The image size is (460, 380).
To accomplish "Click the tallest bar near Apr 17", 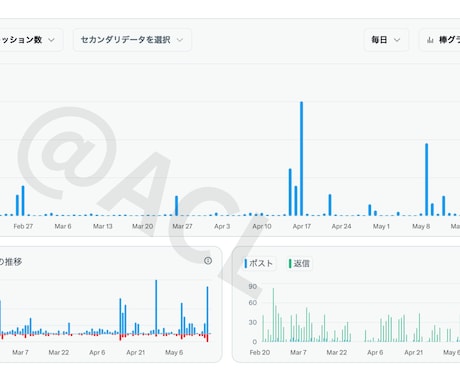I will tap(301, 158).
